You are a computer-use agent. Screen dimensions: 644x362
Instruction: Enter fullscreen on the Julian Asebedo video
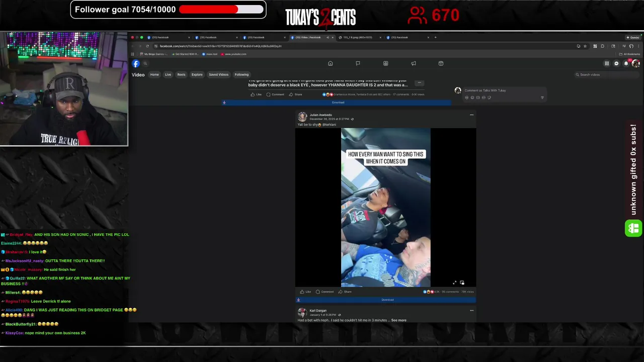[x=455, y=283]
